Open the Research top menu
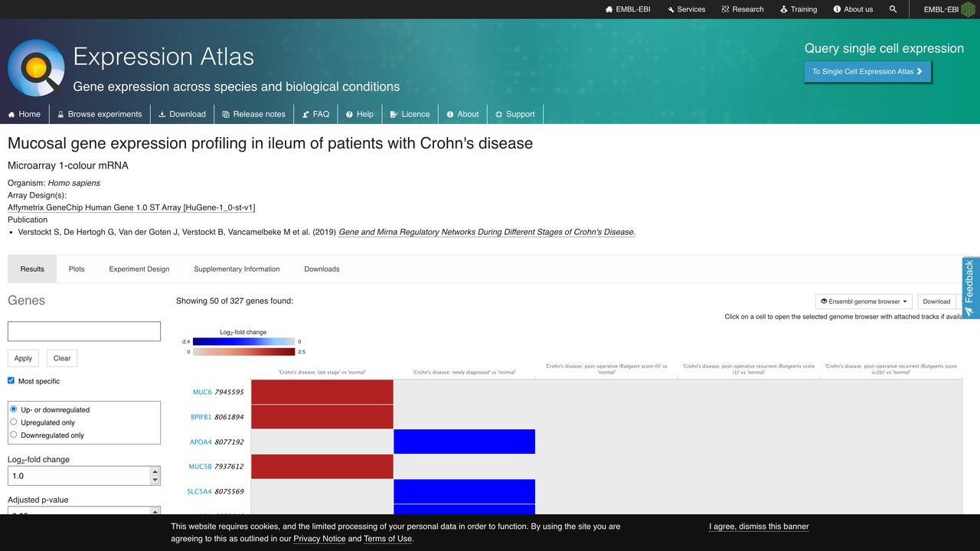The width and height of the screenshot is (980, 551). (743, 9)
